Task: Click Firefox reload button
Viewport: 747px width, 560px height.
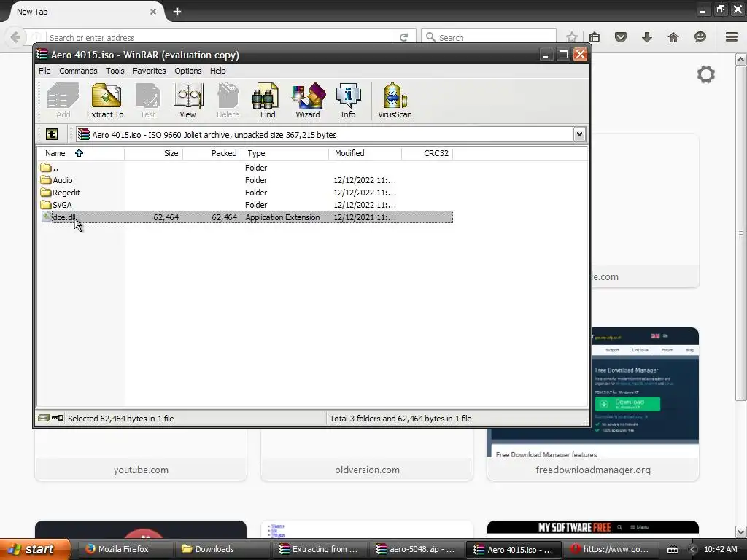Action: pos(404,37)
